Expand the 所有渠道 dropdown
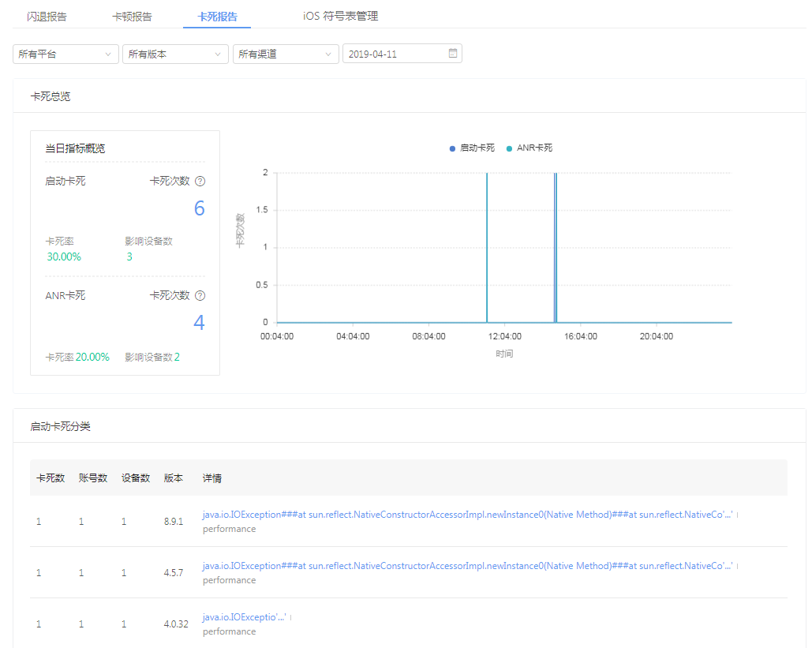Viewport: 812px width, 648px height. 286,54
